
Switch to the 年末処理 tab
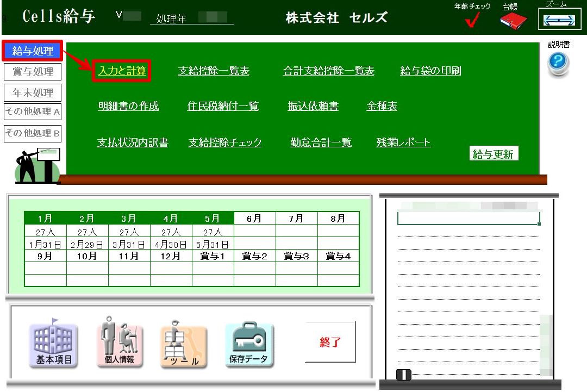tap(33, 92)
